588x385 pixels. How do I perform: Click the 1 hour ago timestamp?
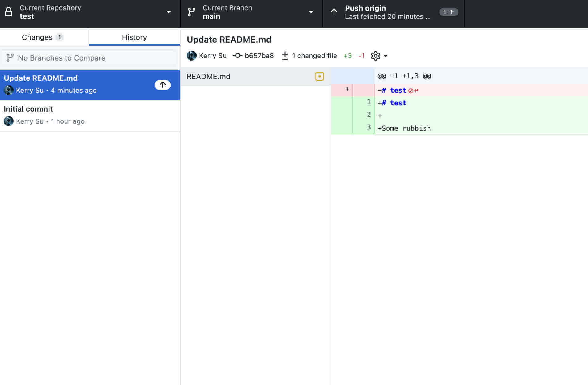coord(67,121)
